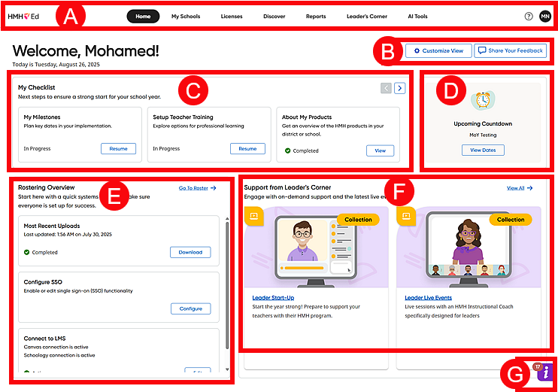Download the Most Recent Uploads file
The image size is (558, 392).
tap(190, 252)
